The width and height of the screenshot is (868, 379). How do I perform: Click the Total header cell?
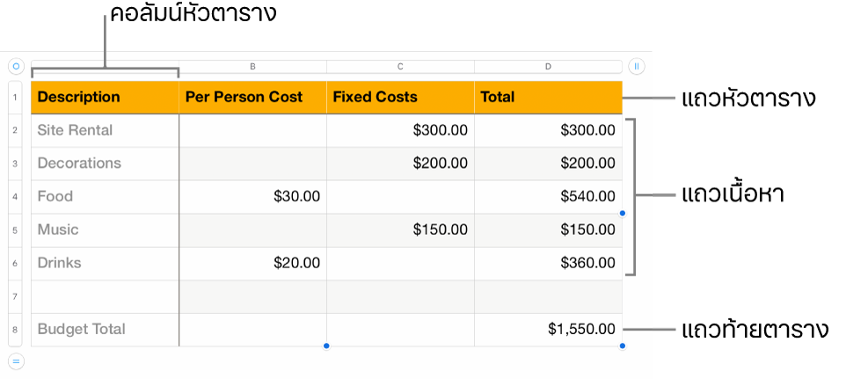coord(549,98)
